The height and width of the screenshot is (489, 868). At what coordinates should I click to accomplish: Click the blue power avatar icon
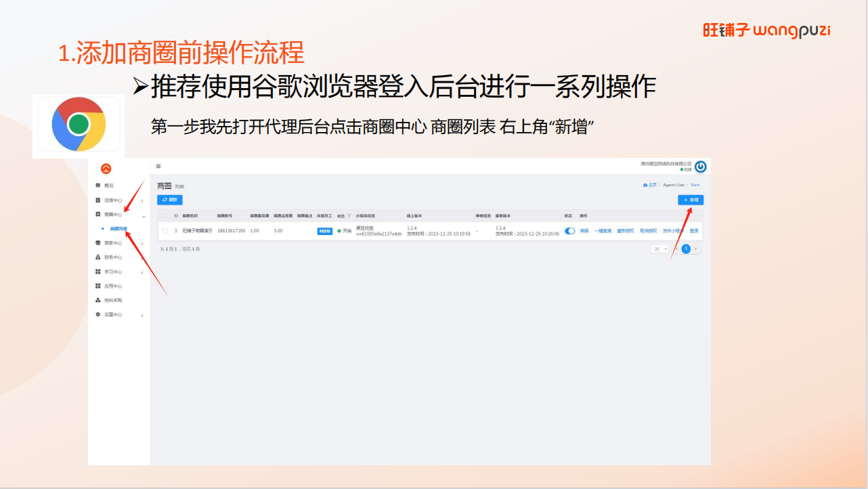point(701,167)
